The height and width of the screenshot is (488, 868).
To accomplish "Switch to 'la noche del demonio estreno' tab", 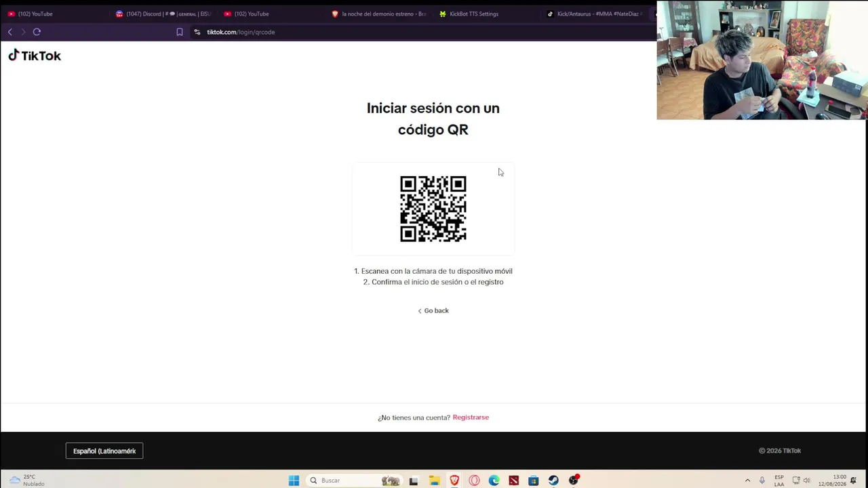I will pos(378,14).
